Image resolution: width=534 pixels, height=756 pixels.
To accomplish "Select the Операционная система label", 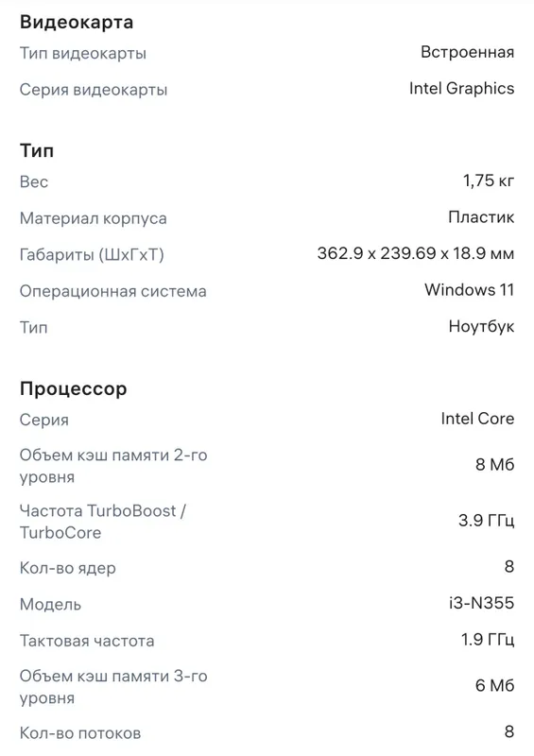I will 112,291.
